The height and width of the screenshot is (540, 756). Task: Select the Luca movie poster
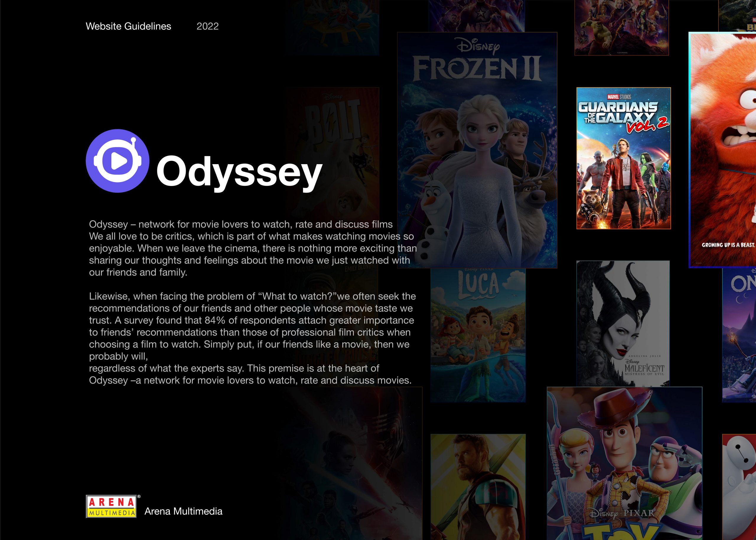coord(478,335)
